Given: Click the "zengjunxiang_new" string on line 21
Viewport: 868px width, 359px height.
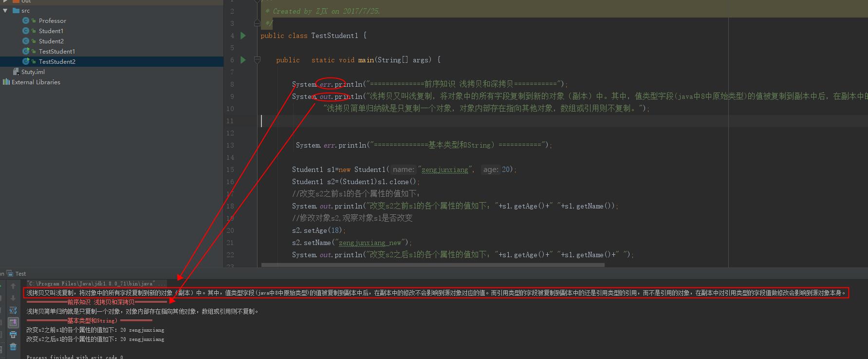Looking at the screenshot, I should [370, 243].
